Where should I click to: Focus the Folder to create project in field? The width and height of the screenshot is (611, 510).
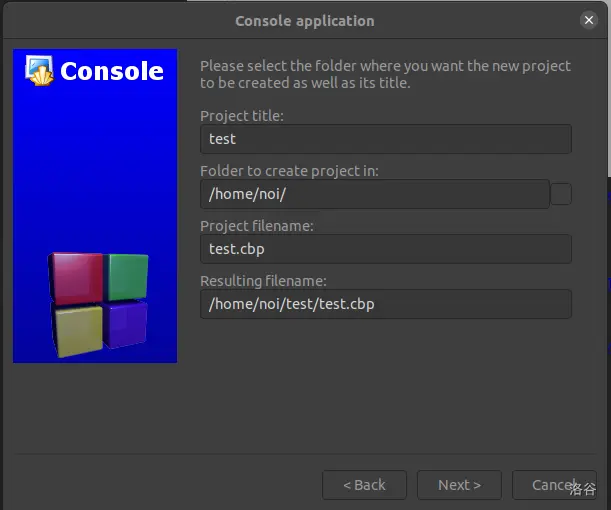pos(374,194)
